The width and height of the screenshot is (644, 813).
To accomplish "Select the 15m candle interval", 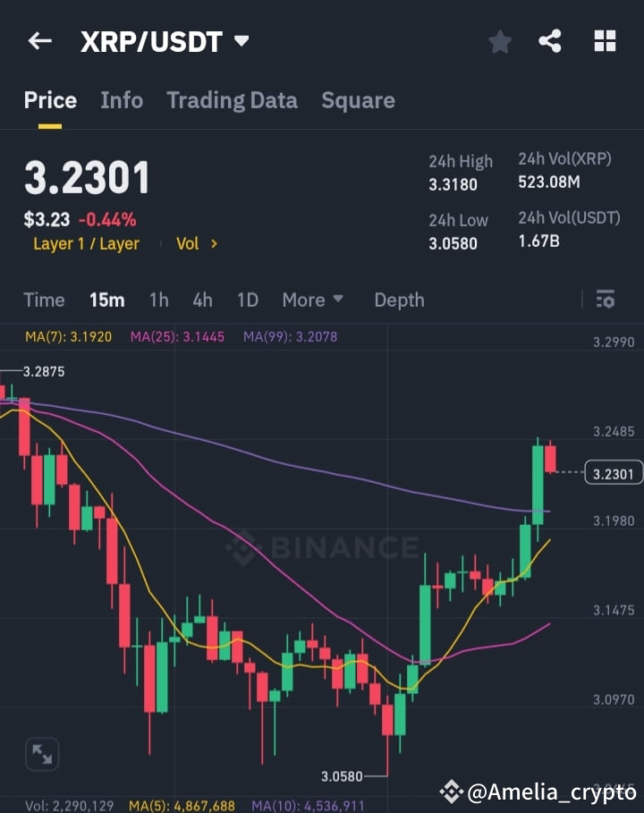I will tap(106, 301).
